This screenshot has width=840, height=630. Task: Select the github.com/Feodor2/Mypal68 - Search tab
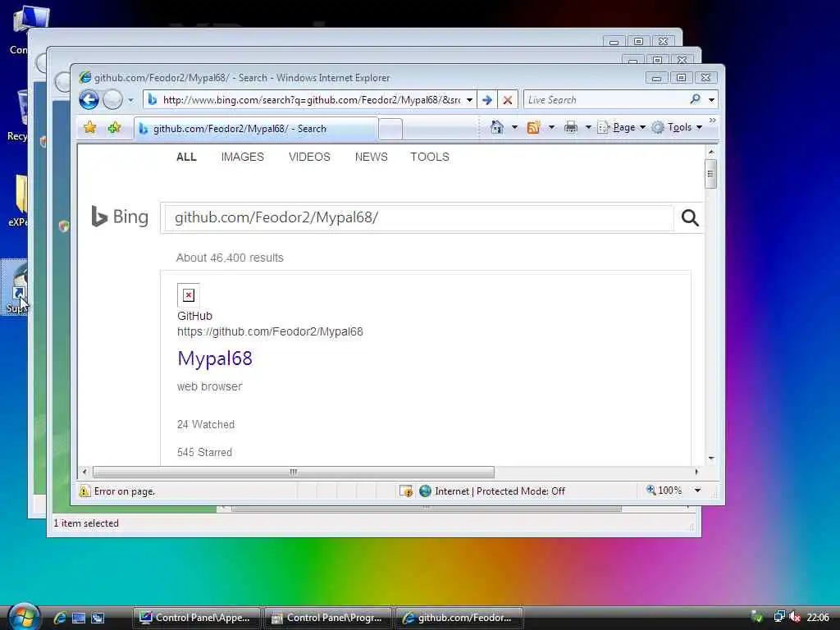(256, 129)
